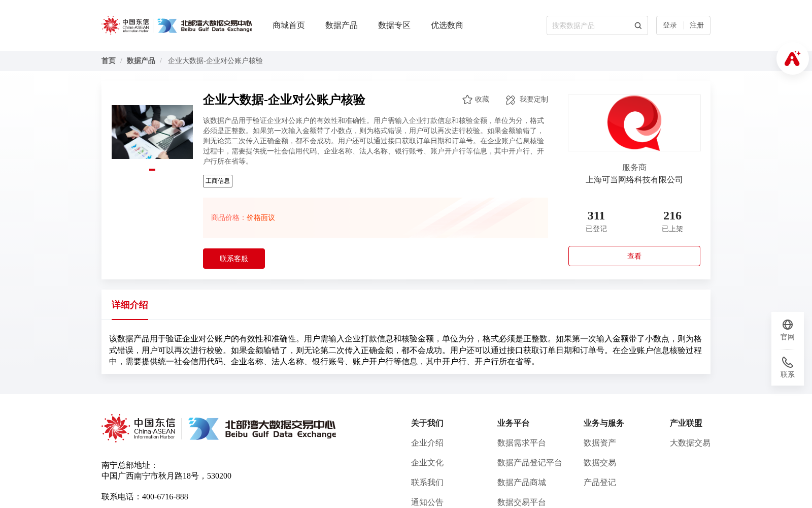
Task: Click the 联系 phone icon
Action: coord(788,362)
